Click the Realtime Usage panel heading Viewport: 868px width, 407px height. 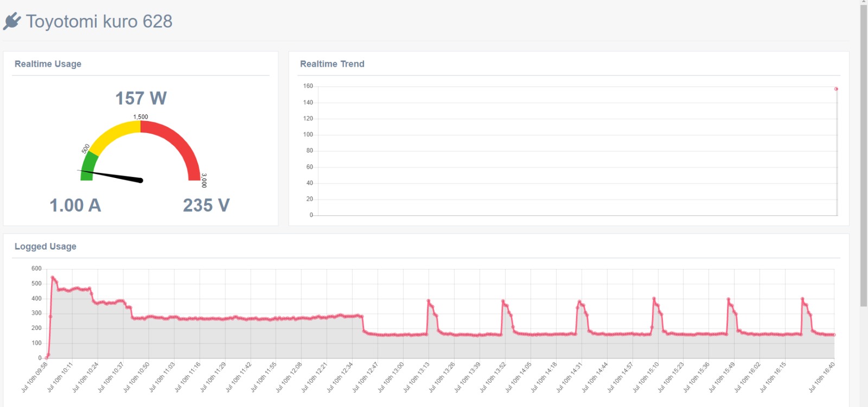(48, 64)
